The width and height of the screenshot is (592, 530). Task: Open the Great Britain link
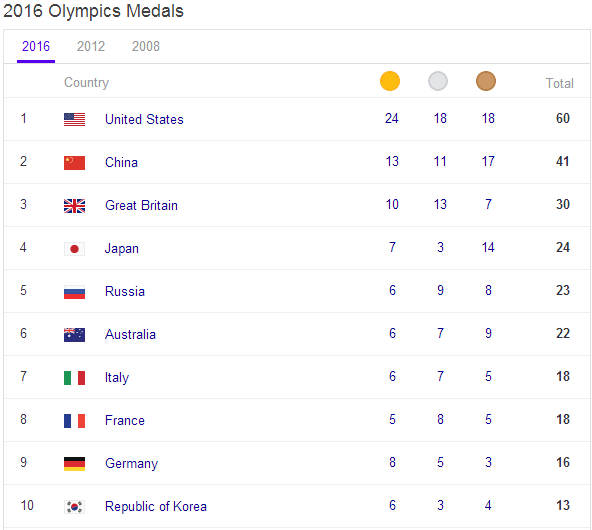[141, 205]
